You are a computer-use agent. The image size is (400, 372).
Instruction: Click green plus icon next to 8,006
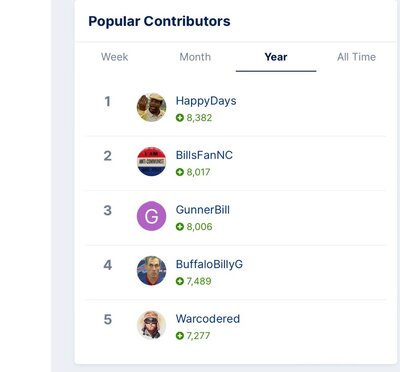180,227
